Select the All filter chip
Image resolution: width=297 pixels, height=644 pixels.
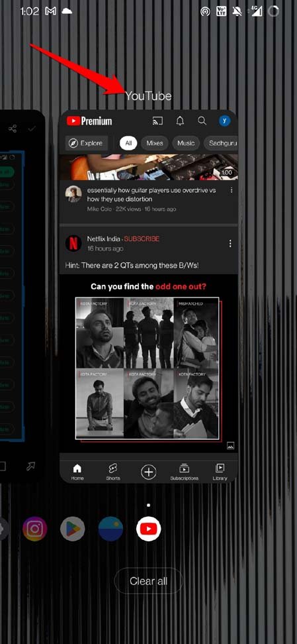tap(128, 143)
